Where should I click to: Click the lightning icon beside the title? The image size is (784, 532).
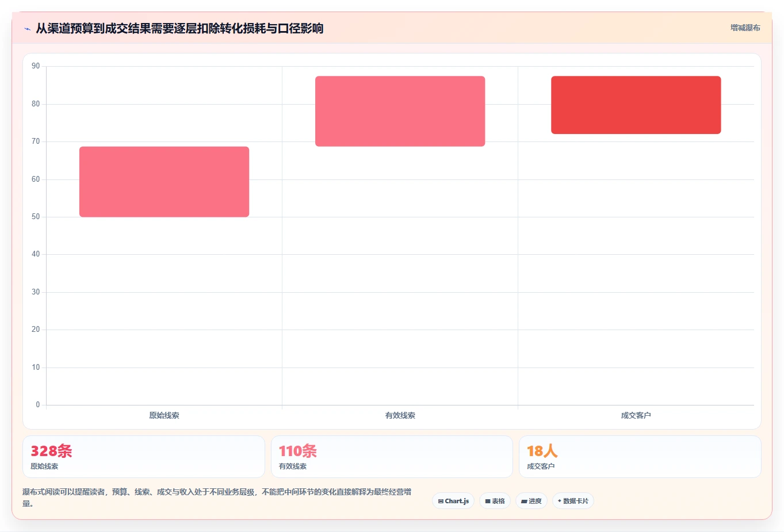tap(27, 29)
